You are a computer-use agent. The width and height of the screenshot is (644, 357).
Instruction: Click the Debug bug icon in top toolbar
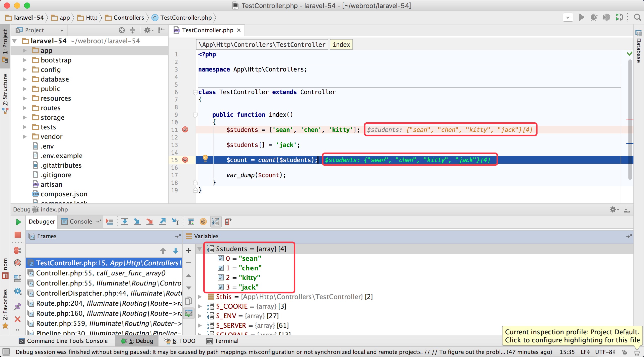(x=594, y=17)
